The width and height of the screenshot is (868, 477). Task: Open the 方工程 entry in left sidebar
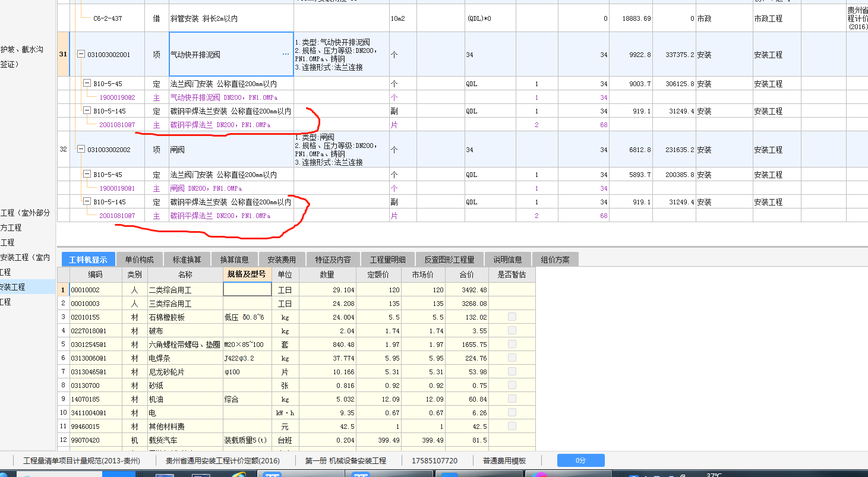pos(11,228)
